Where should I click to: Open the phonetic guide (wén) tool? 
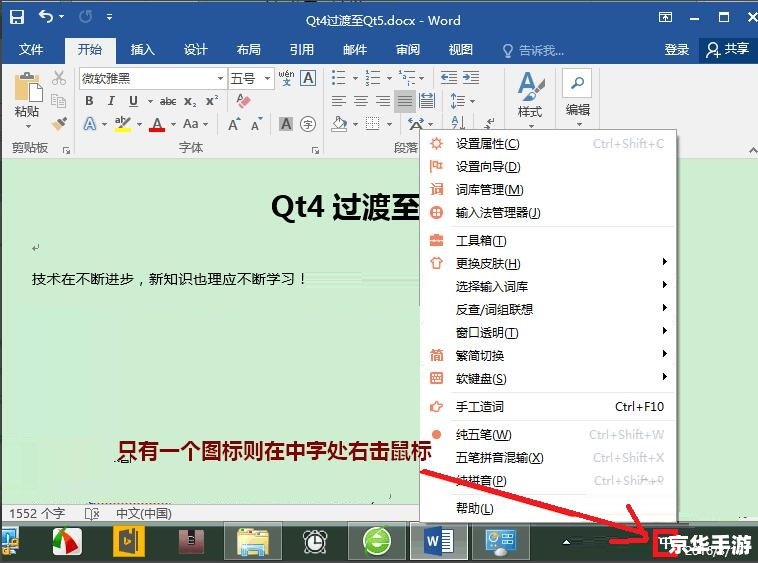coord(286,77)
